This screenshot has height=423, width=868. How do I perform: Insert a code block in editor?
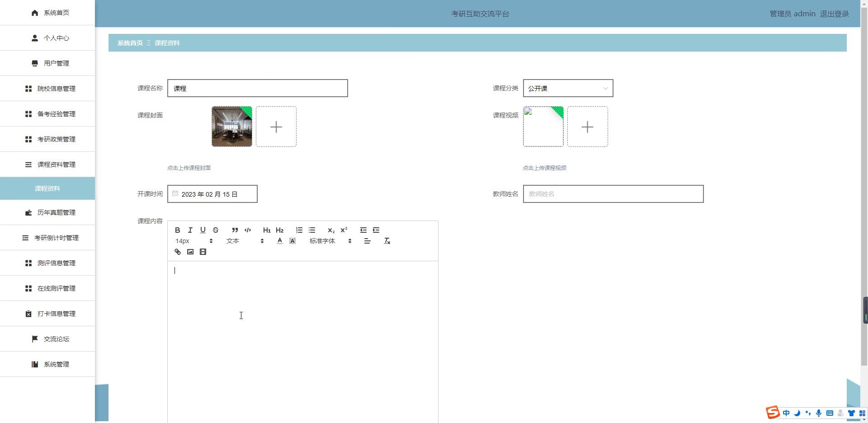click(247, 230)
